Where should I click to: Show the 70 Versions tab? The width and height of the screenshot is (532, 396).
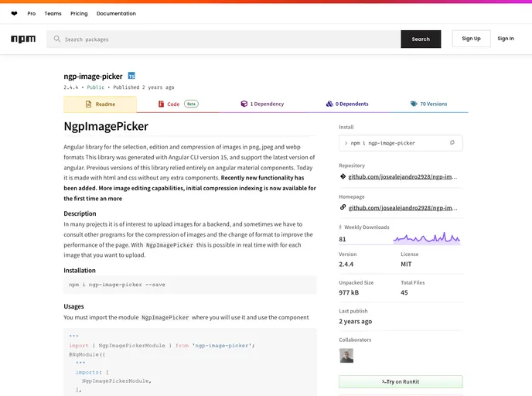tap(428, 104)
